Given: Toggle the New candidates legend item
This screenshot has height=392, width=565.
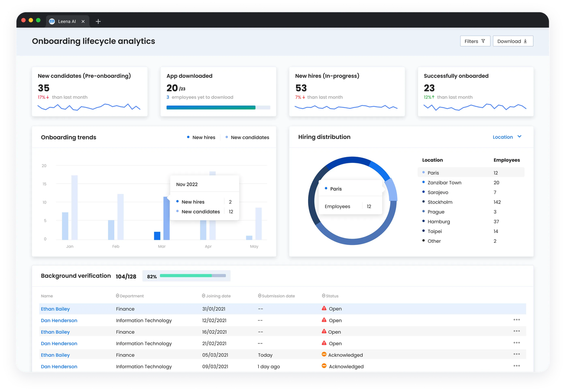Looking at the screenshot, I should (247, 137).
